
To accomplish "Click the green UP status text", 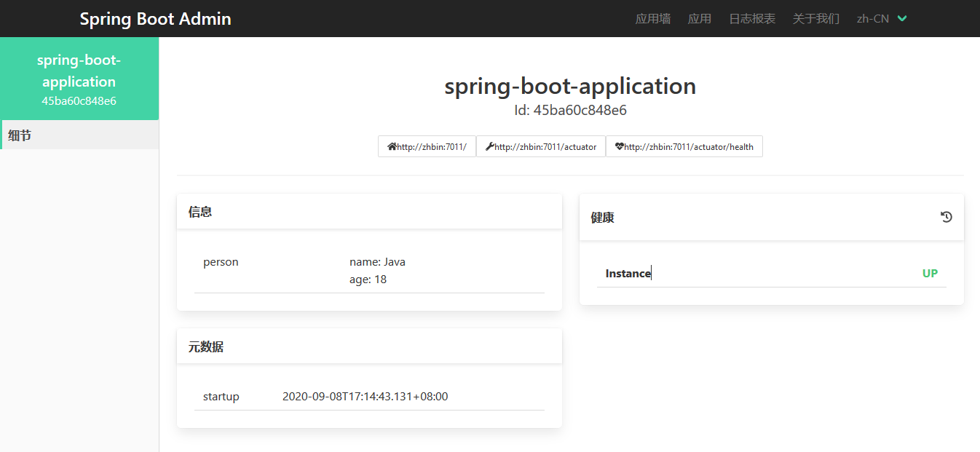I will [x=930, y=274].
